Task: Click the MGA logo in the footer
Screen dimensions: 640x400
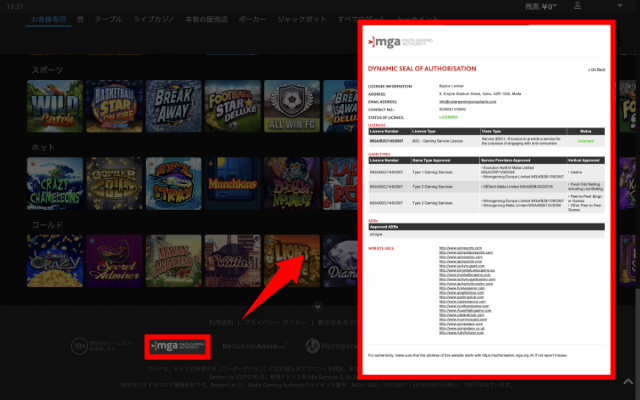Action: (178, 345)
